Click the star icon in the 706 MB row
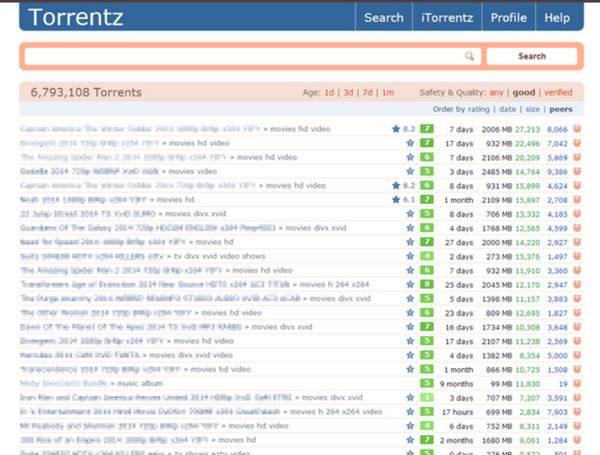Viewport: 600px width, 455px height. [x=410, y=214]
